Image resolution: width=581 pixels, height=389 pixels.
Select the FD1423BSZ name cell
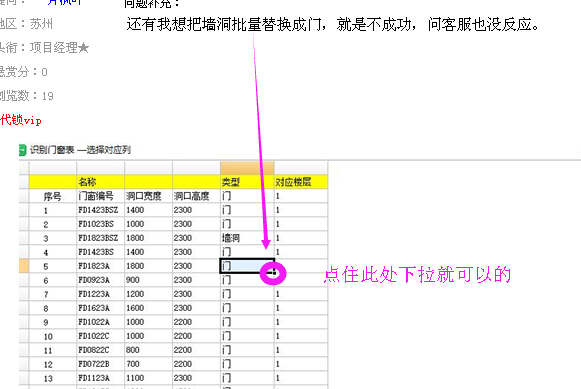click(x=100, y=210)
